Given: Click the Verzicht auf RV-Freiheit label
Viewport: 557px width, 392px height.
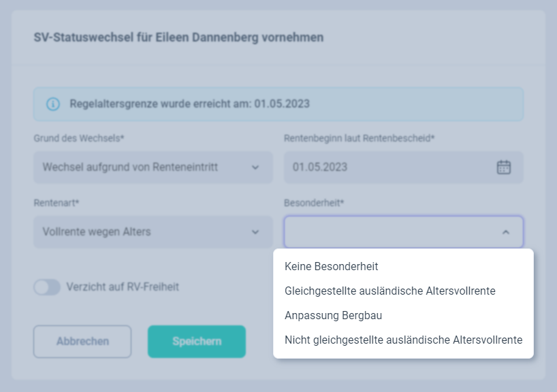Looking at the screenshot, I should (x=123, y=287).
